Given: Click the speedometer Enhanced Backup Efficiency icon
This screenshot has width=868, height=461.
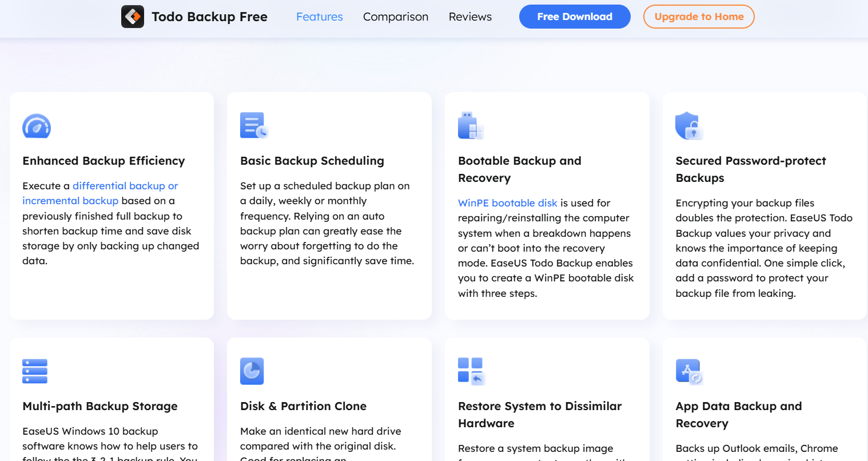Looking at the screenshot, I should coord(37,126).
